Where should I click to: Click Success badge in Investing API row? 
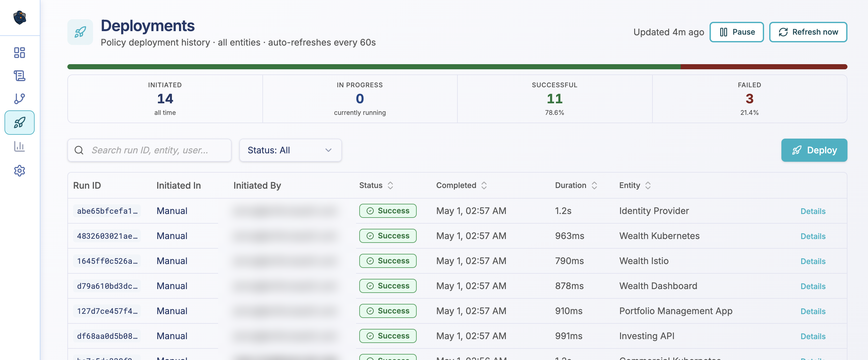click(x=388, y=336)
